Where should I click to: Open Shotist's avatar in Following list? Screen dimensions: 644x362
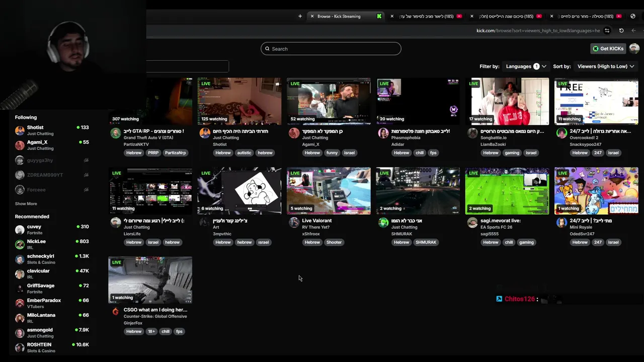tap(20, 131)
